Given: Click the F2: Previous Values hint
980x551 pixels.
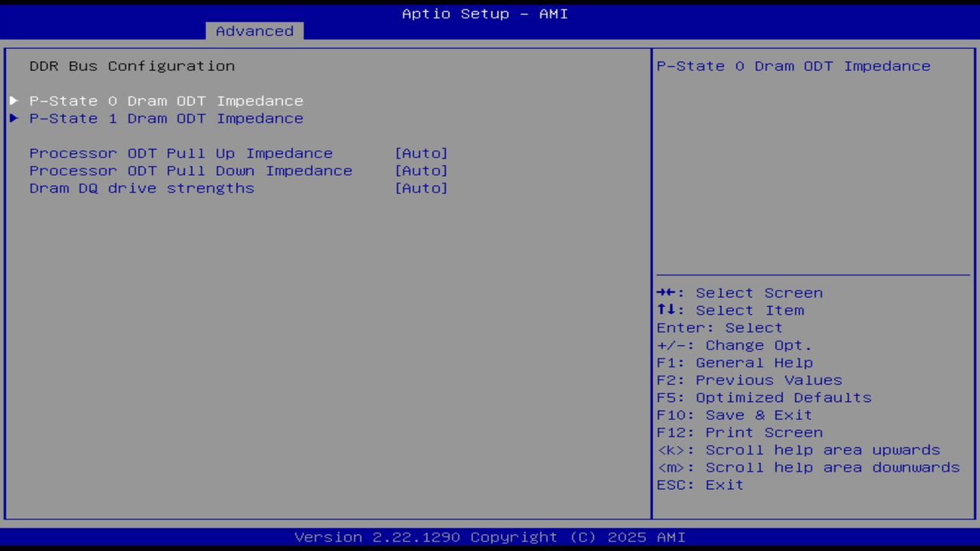Looking at the screenshot, I should pyautogui.click(x=750, y=381).
